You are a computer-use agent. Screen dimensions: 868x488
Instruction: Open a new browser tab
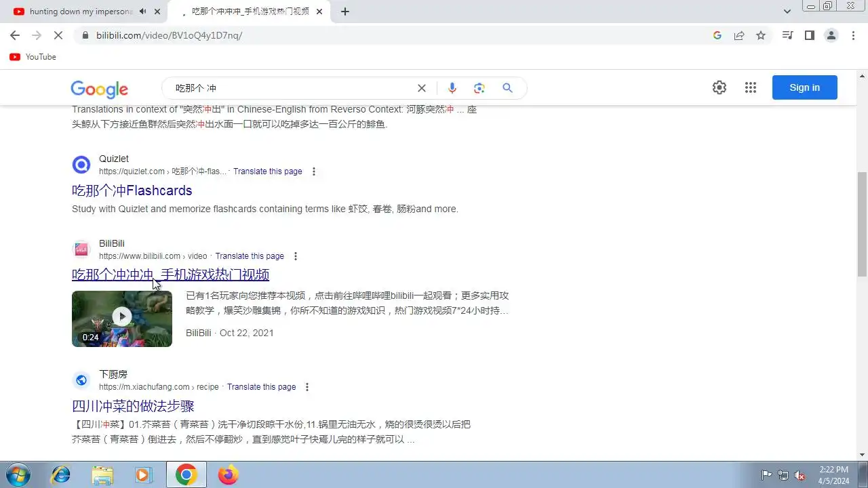[x=345, y=12]
